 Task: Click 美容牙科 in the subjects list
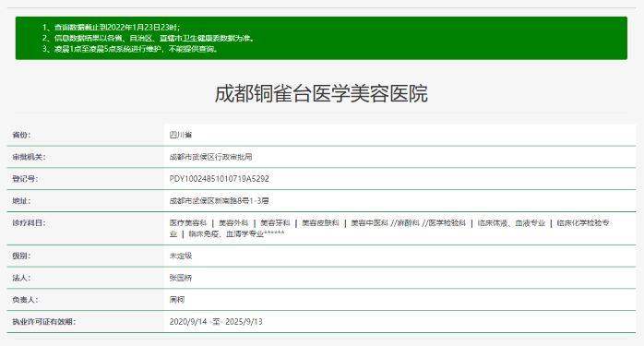(x=275, y=222)
